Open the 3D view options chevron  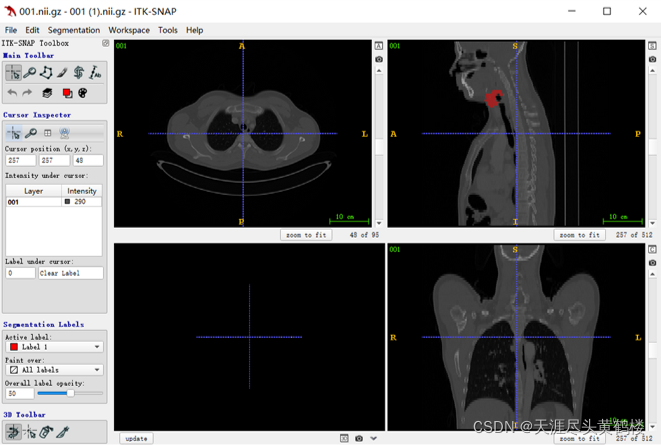click(373, 438)
